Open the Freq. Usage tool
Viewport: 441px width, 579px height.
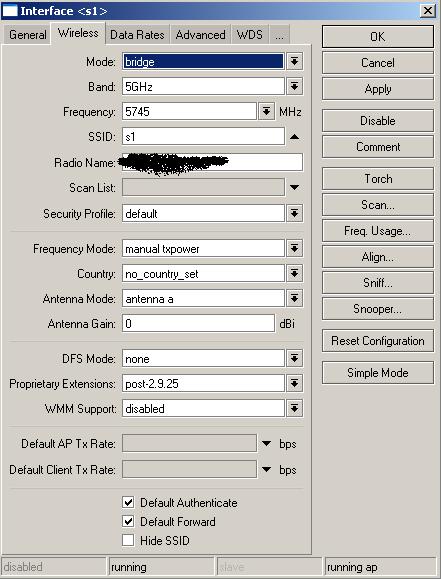(x=378, y=231)
